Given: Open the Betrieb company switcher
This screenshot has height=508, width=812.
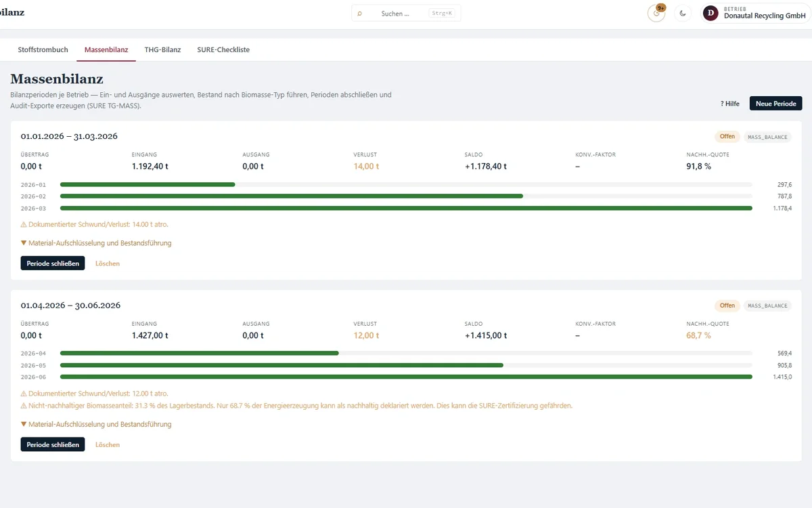Looking at the screenshot, I should (x=755, y=13).
